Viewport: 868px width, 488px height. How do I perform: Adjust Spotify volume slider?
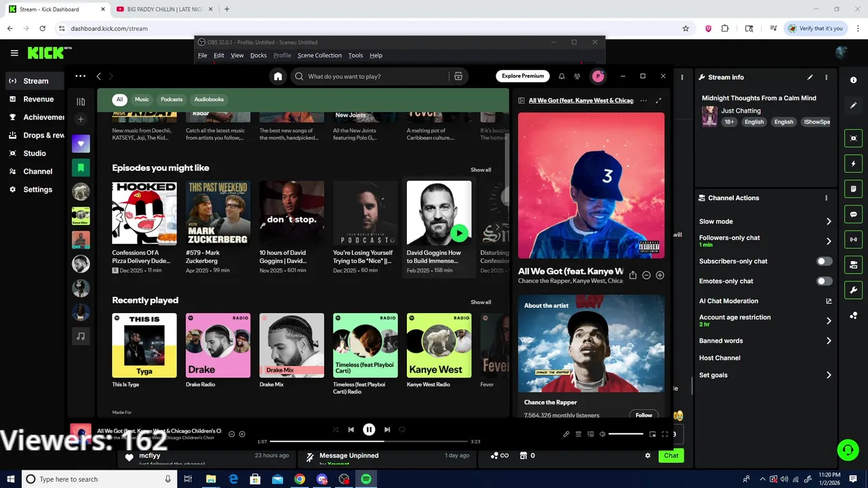[626, 434]
